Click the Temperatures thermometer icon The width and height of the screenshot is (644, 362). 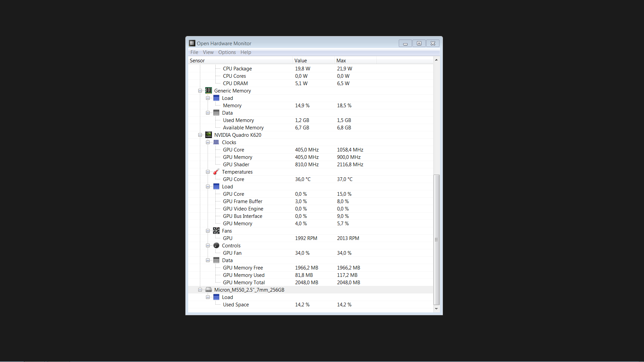[x=216, y=172]
